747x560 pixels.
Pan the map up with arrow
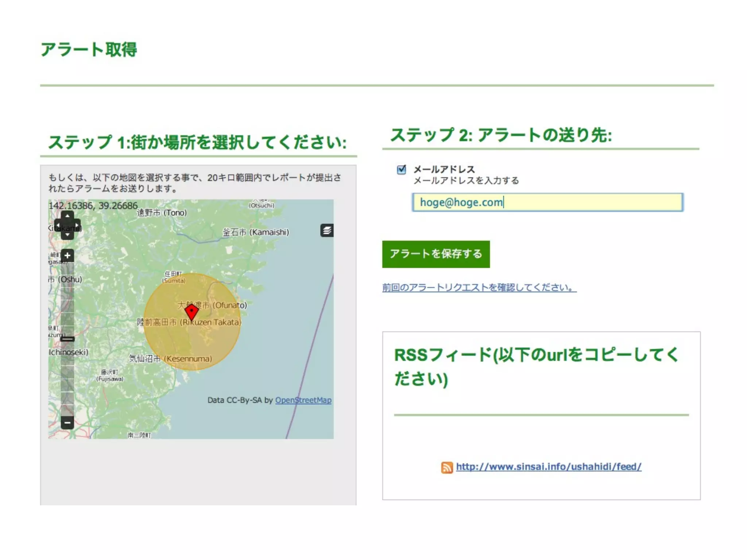coord(67,216)
